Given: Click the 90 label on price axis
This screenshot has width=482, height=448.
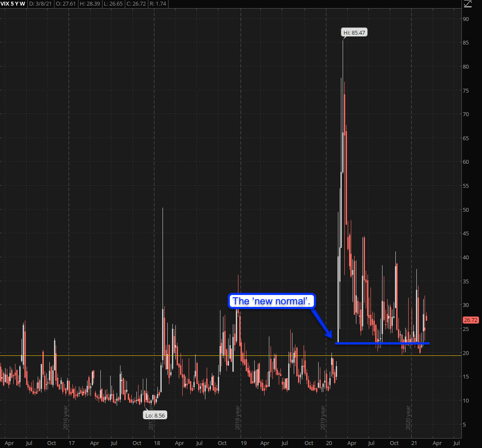Looking at the screenshot, I should [x=466, y=19].
